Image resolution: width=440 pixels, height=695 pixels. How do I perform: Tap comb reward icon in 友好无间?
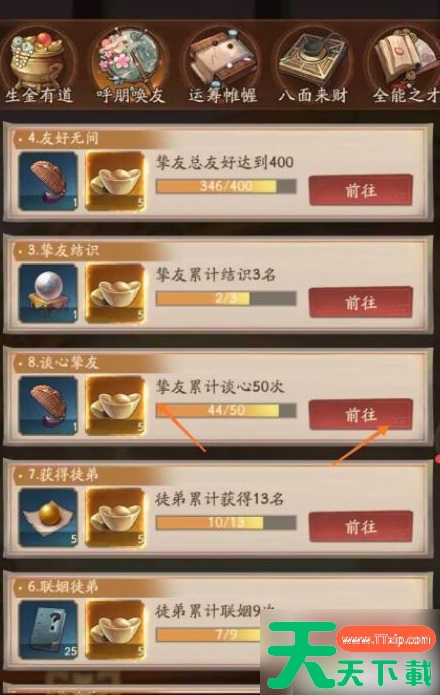point(49,181)
